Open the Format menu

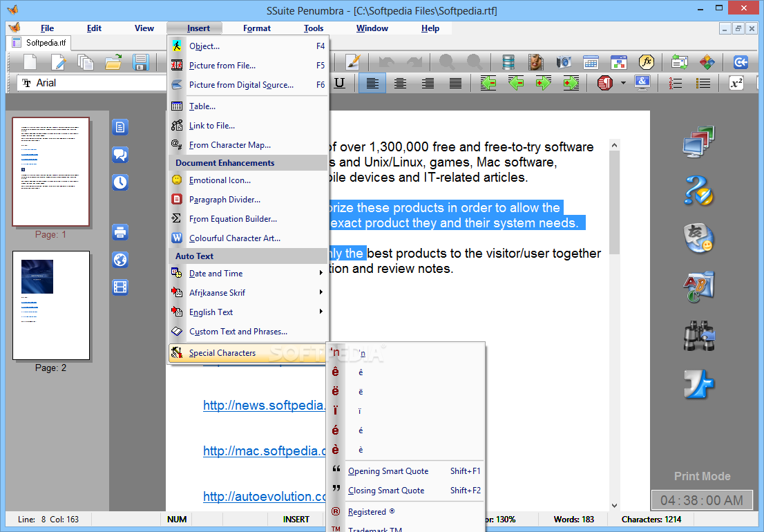point(257,28)
